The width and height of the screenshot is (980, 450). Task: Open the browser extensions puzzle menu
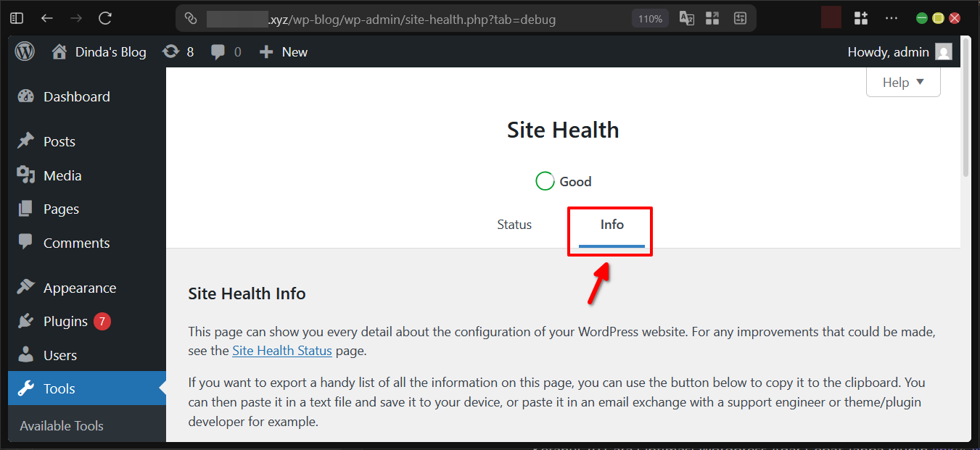pyautogui.click(x=860, y=17)
